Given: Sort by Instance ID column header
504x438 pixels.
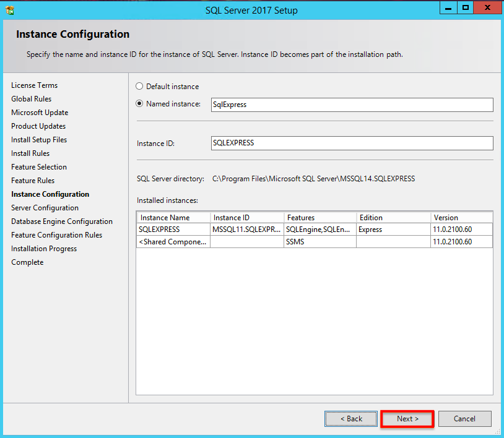Looking at the screenshot, I should (x=247, y=217).
